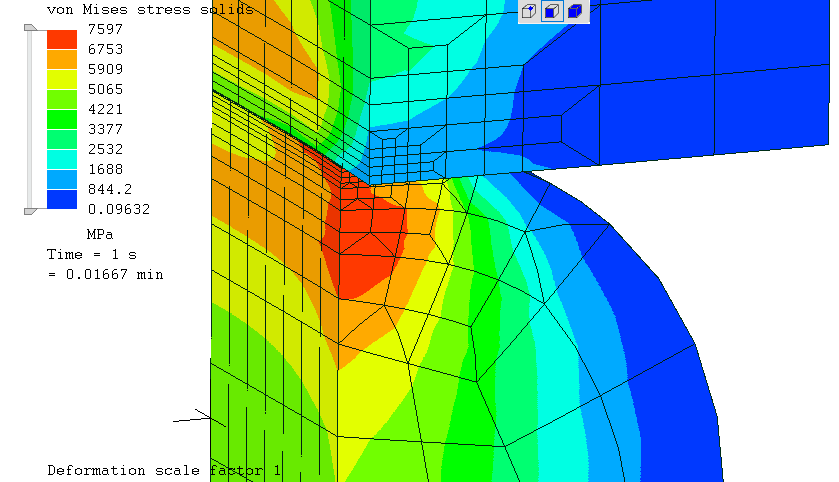Image resolution: width=839 pixels, height=482 pixels.
Task: Pick the green swatch beside 4221
Action: tap(62, 119)
